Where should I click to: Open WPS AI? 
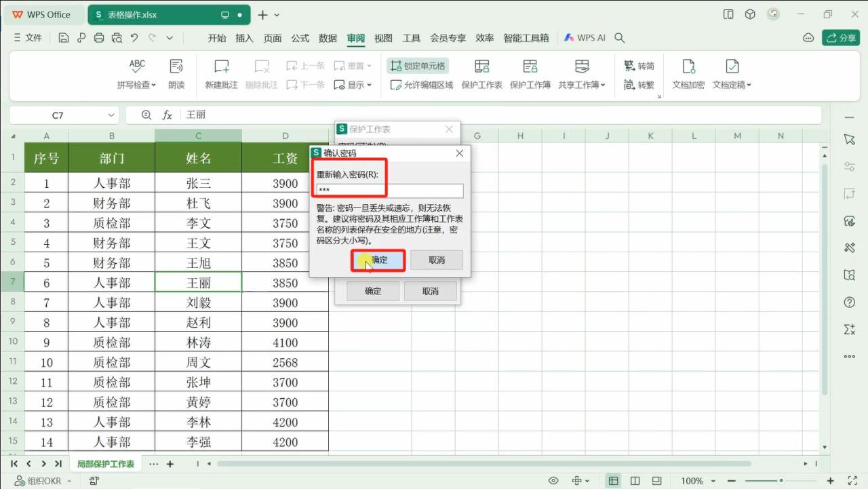tap(585, 38)
